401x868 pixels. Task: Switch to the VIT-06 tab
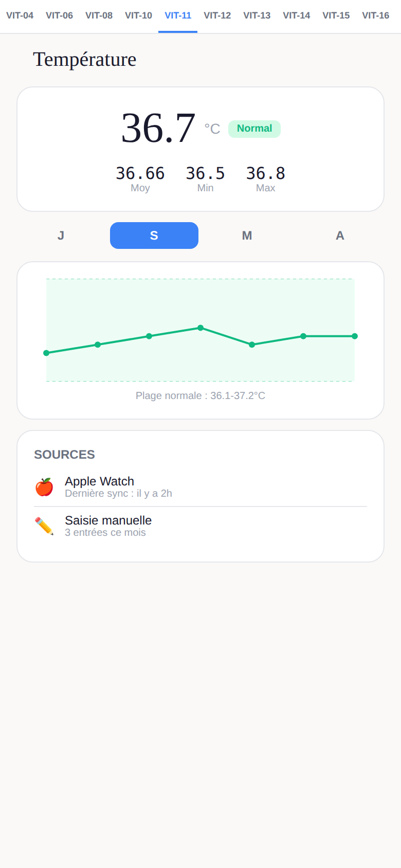[59, 16]
